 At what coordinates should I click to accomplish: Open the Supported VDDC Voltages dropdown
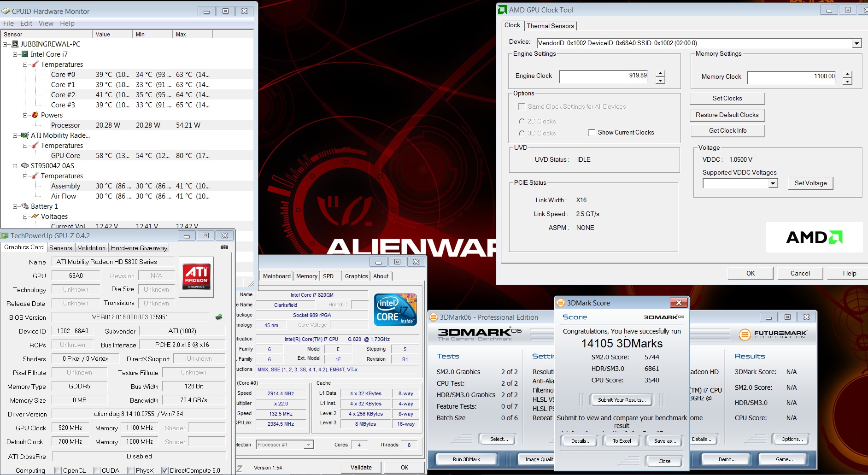click(773, 183)
